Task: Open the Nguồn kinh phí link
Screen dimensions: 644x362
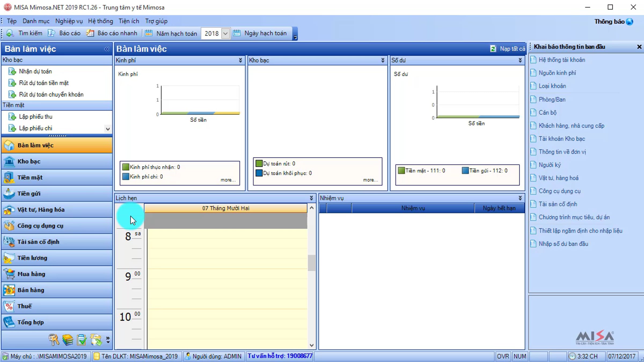Action: coord(557,73)
